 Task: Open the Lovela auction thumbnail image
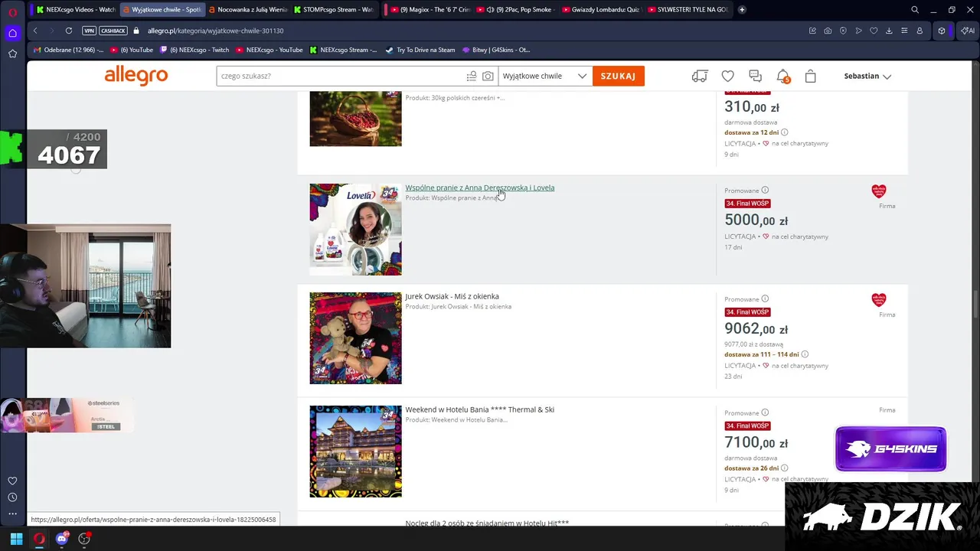click(355, 229)
